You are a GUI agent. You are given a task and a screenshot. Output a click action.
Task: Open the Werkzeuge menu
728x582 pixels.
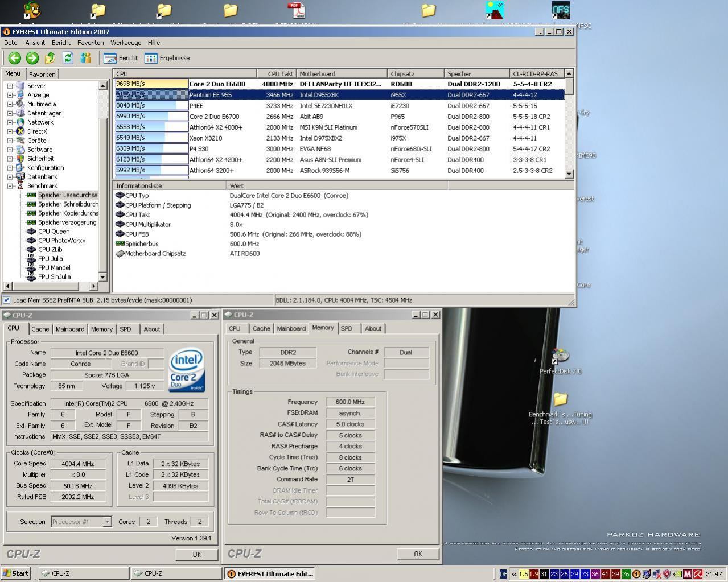coord(126,43)
